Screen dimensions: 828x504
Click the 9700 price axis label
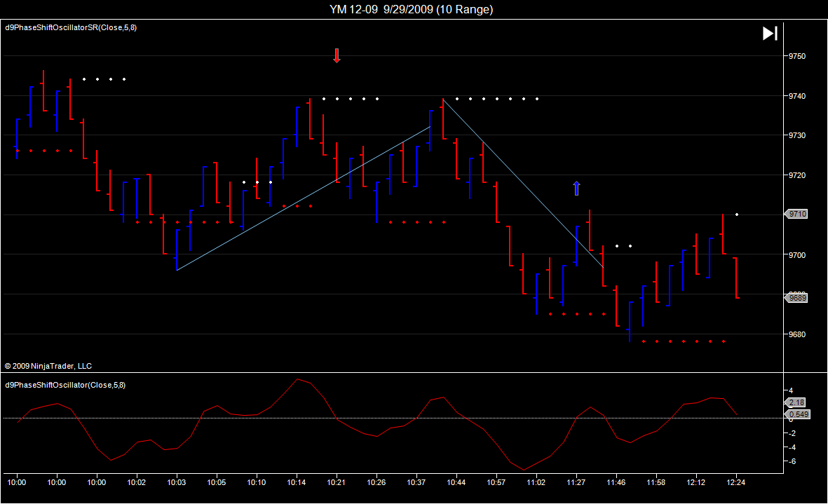coord(797,255)
